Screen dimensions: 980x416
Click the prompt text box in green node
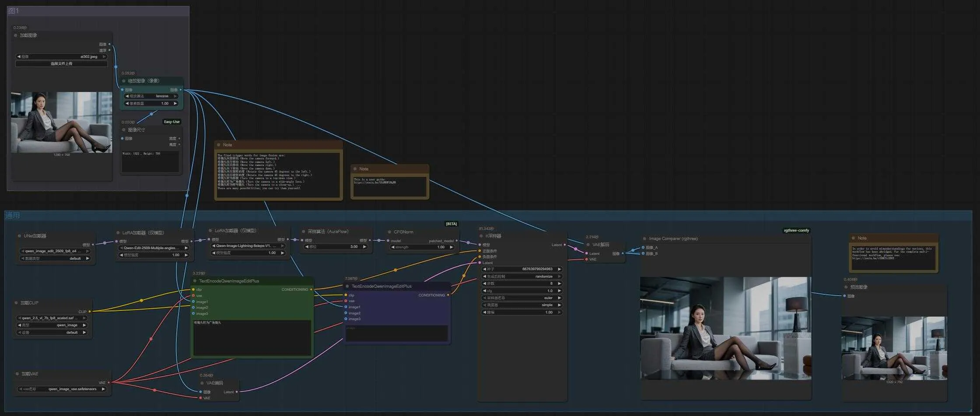tap(252, 337)
